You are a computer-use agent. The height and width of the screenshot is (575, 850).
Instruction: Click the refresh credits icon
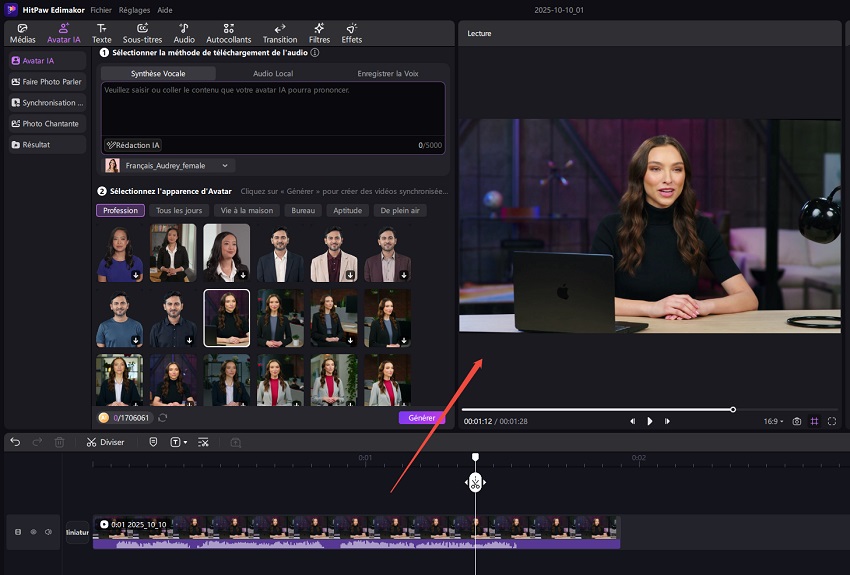(x=163, y=418)
